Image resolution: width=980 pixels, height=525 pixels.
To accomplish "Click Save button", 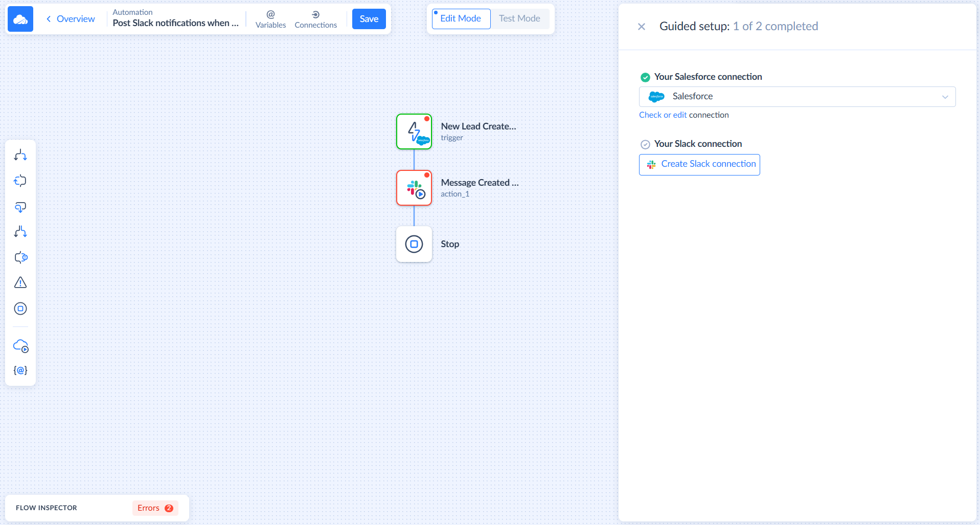I will pos(369,19).
